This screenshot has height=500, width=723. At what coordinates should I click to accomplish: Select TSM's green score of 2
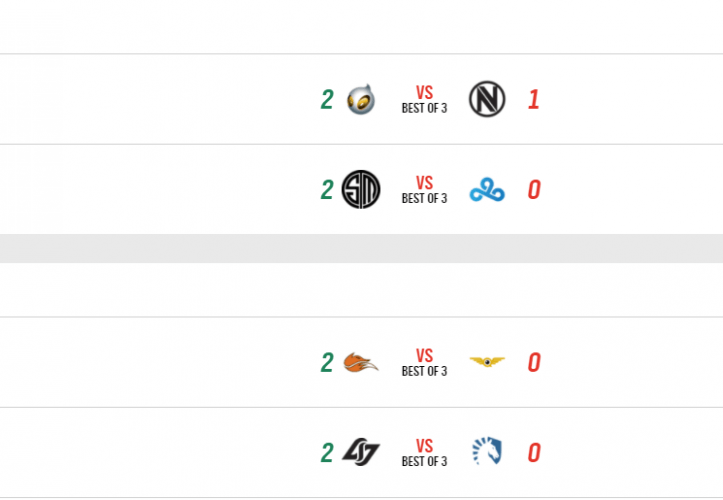click(x=327, y=189)
